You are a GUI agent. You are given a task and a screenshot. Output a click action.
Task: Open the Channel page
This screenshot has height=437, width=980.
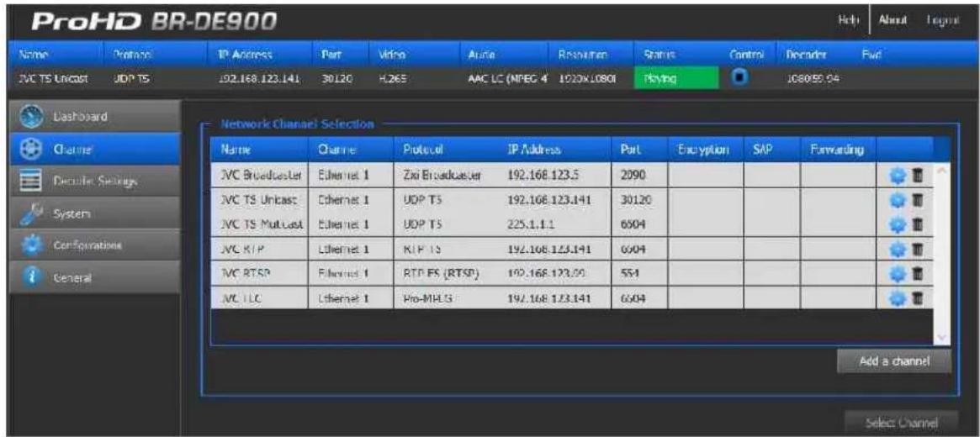(95, 150)
